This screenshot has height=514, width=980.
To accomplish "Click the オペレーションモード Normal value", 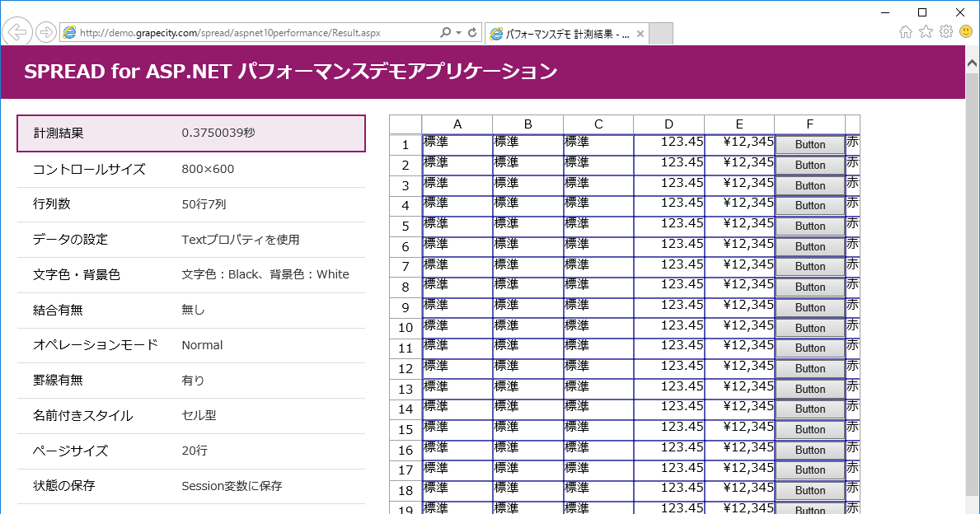I will point(202,345).
